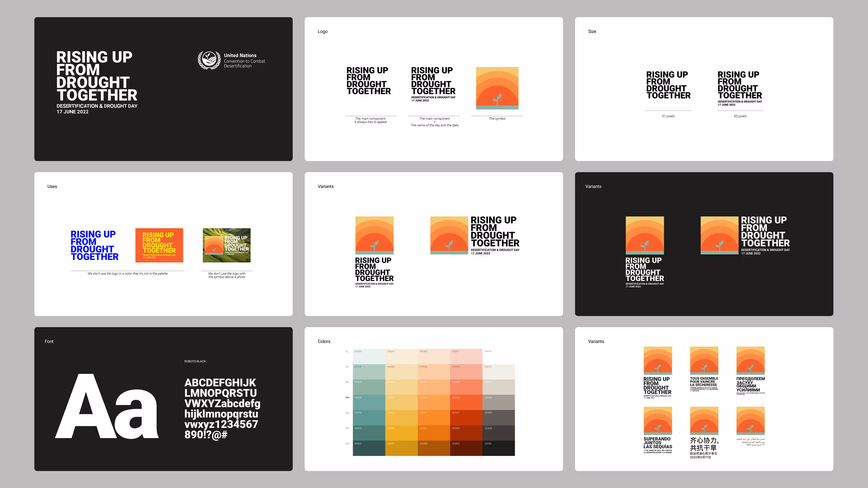Click the 'Uses' slide heading
The height and width of the screenshot is (488, 868).
(x=52, y=186)
